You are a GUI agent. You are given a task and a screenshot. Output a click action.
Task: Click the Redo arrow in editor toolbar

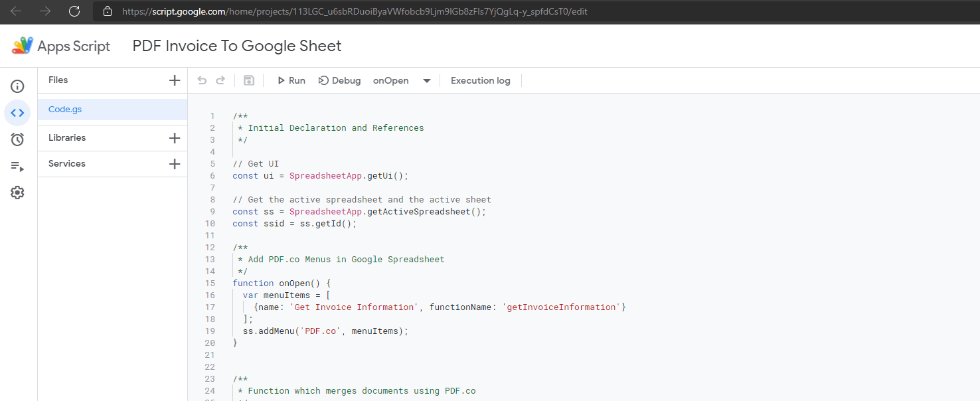tap(220, 80)
